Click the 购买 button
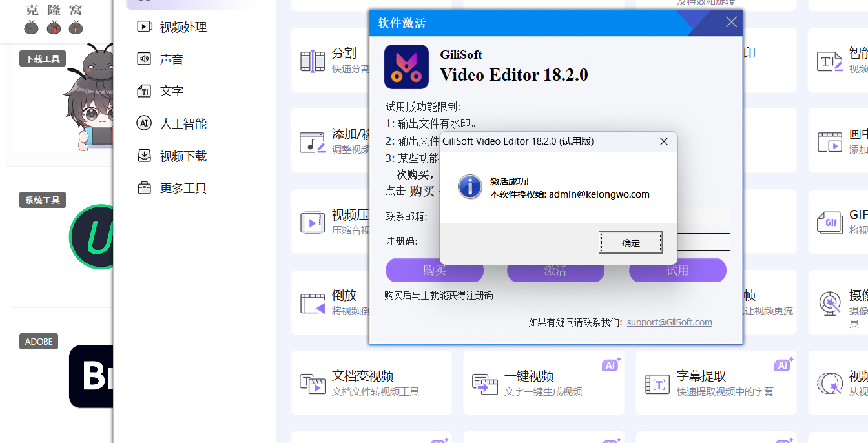868x443 pixels. click(435, 271)
